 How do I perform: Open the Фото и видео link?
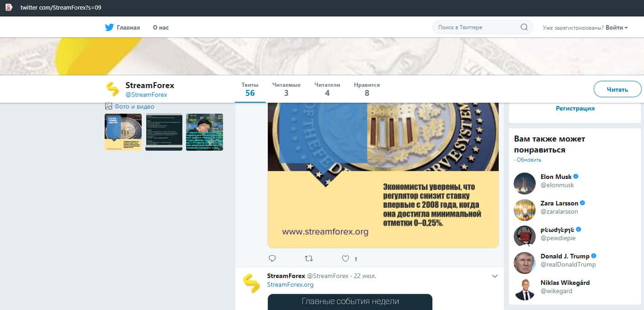pyautogui.click(x=134, y=106)
